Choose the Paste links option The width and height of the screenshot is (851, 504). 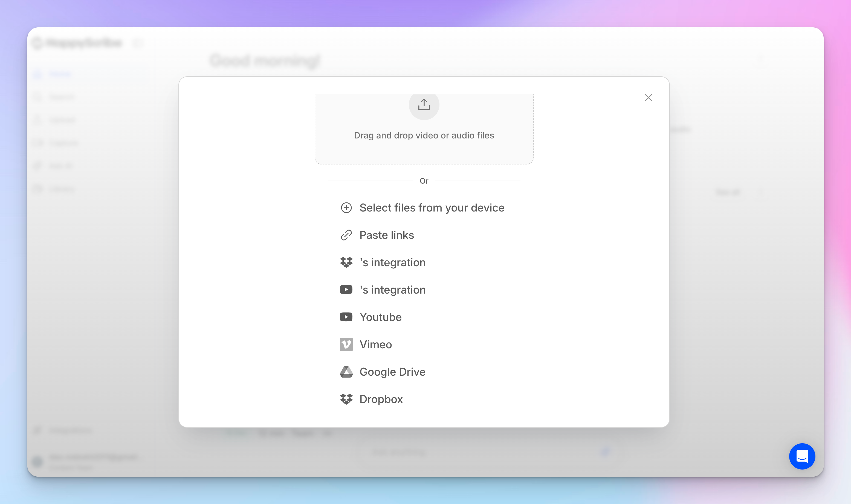[386, 235]
